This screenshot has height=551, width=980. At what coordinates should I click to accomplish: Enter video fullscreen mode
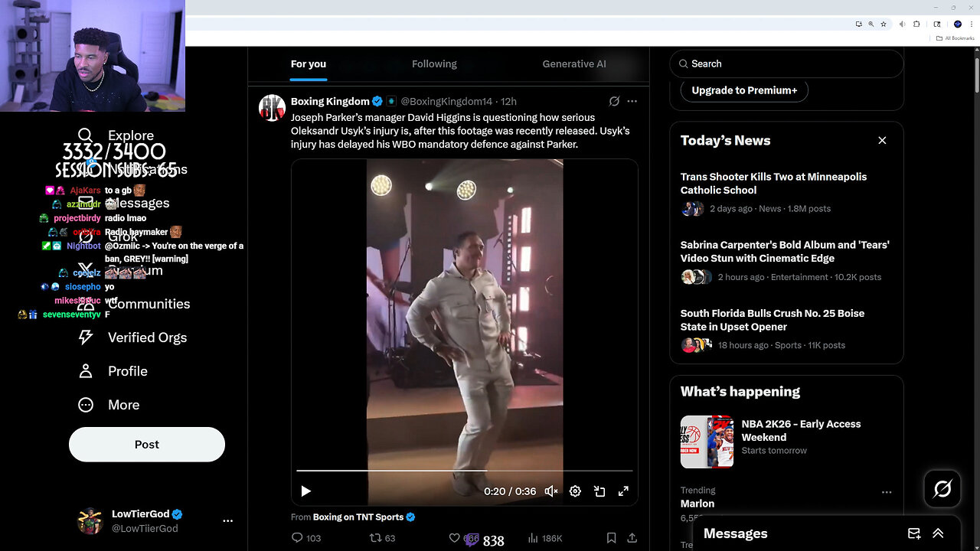pyautogui.click(x=623, y=491)
